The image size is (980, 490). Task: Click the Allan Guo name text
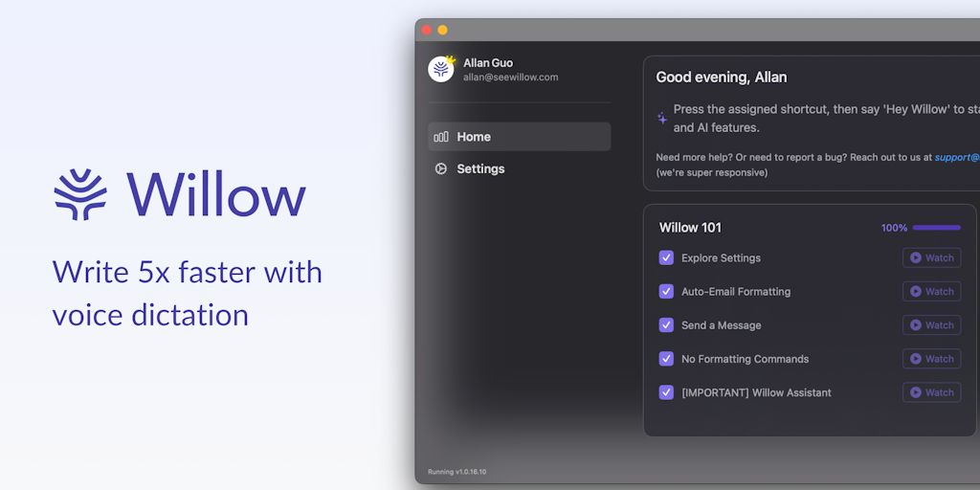pyautogui.click(x=488, y=63)
